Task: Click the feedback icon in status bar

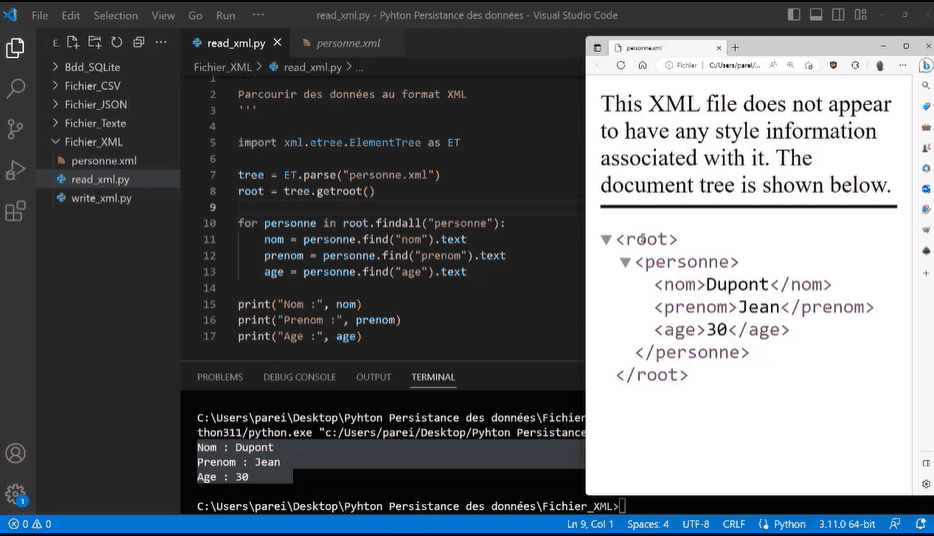Action: (x=895, y=524)
